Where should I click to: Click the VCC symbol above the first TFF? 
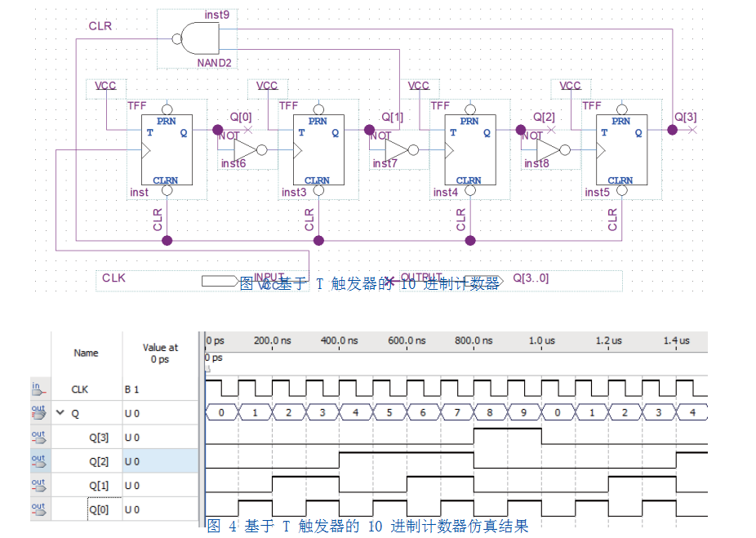pos(105,87)
